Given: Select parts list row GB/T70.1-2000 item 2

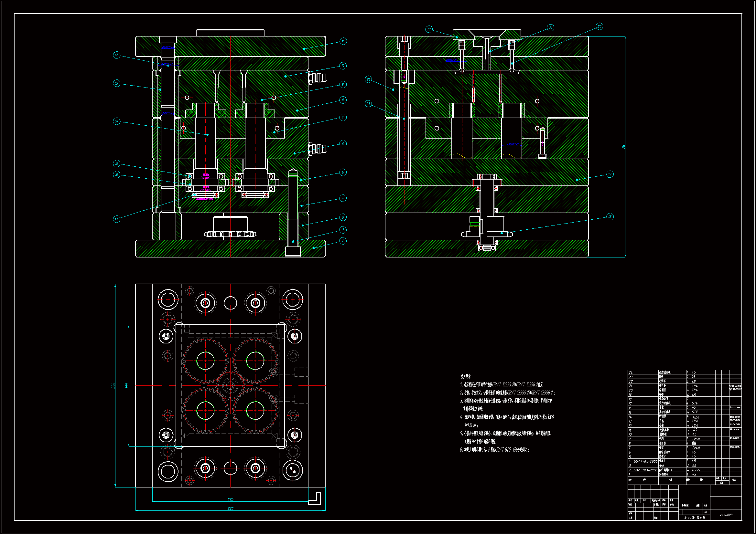Looking at the screenshot, I should [x=645, y=470].
